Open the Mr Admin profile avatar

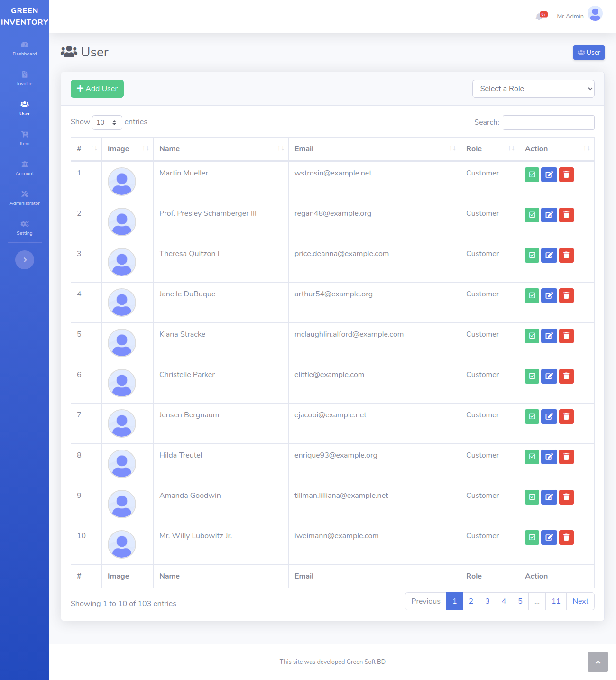click(595, 14)
